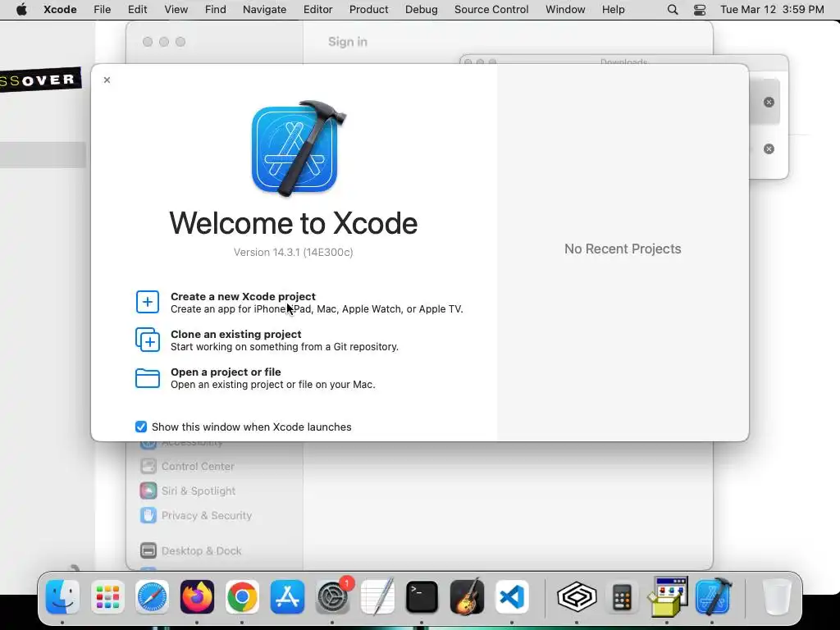Launch Google Chrome from the Dock

242,597
